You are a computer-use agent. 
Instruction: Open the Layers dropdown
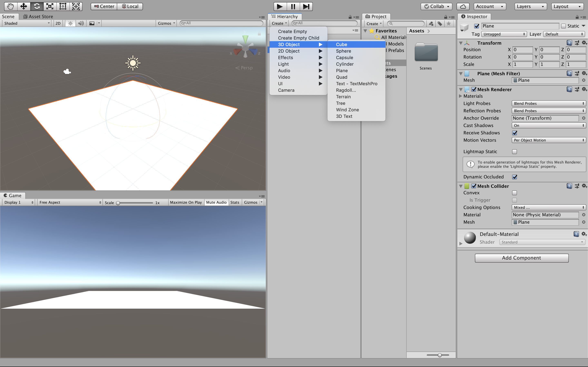pos(530,6)
